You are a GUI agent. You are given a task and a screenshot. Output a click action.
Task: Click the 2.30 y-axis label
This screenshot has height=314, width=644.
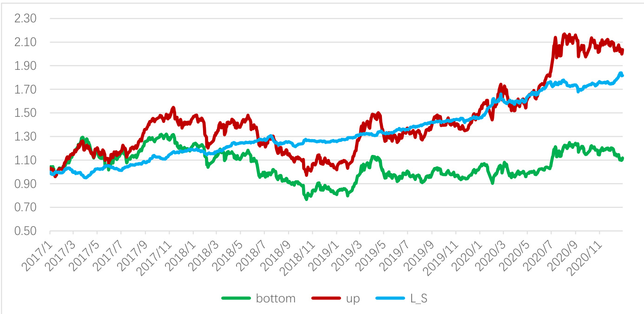click(26, 19)
